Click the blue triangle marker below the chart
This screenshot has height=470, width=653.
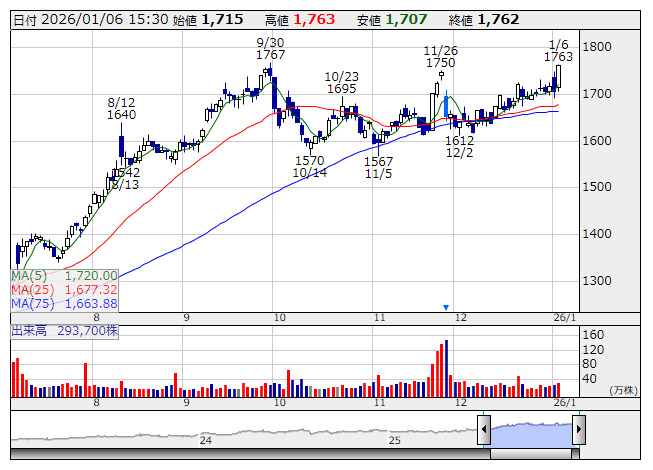(x=446, y=307)
